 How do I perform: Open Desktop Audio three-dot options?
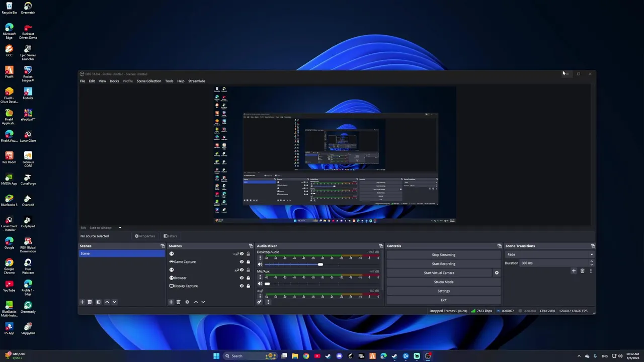tap(260, 258)
